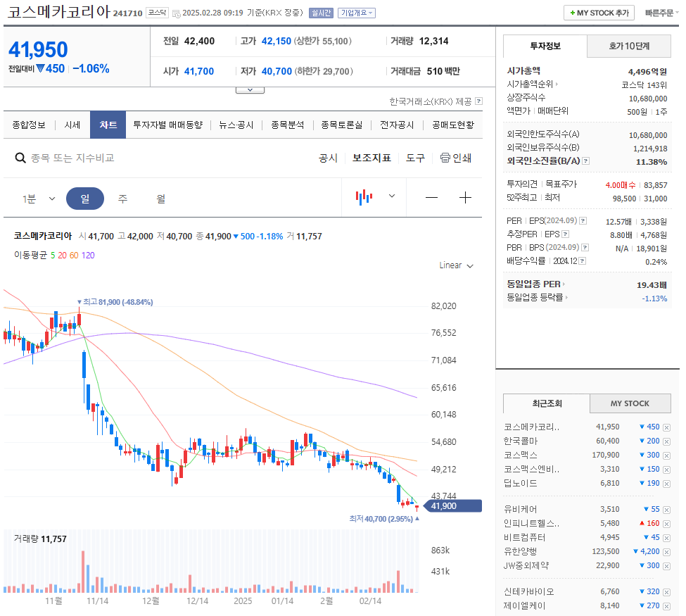
Task: Switch chart period to 월 monthly
Action: click(160, 198)
